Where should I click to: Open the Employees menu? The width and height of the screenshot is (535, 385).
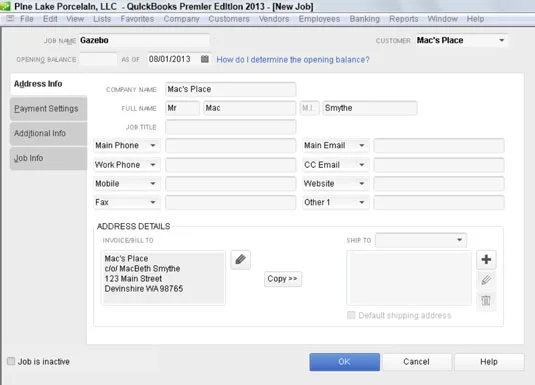319,19
